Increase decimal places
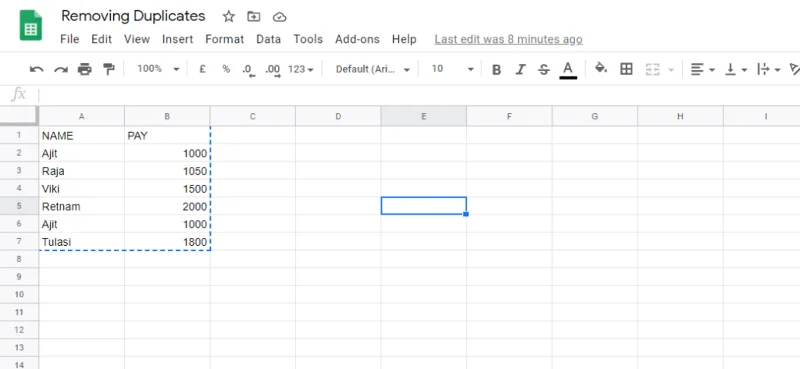The height and width of the screenshot is (369, 800). click(273, 70)
